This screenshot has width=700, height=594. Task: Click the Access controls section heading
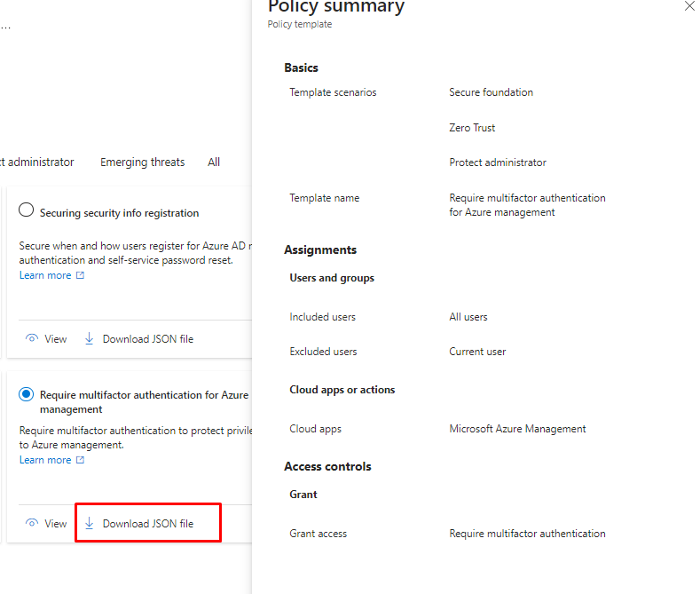coord(327,467)
